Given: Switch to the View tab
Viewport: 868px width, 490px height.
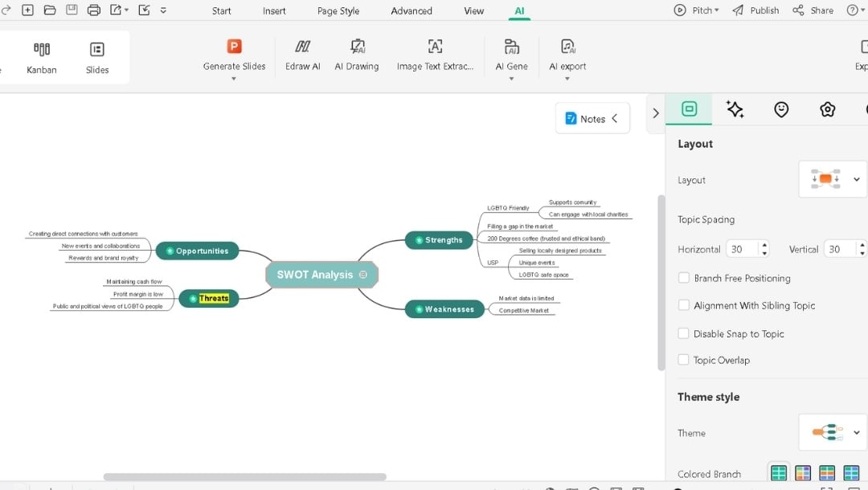Looking at the screenshot, I should coord(474,10).
